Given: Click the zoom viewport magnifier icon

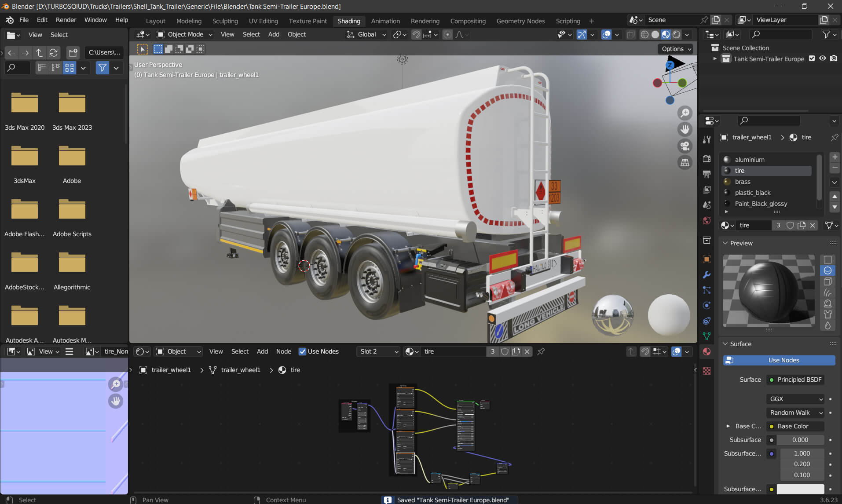Looking at the screenshot, I should tap(685, 113).
